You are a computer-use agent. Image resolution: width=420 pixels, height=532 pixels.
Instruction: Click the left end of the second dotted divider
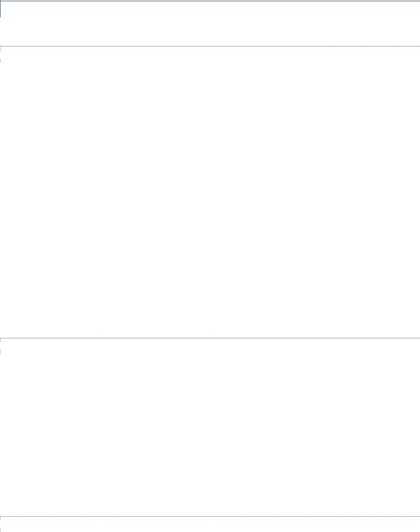[x=3, y=339]
